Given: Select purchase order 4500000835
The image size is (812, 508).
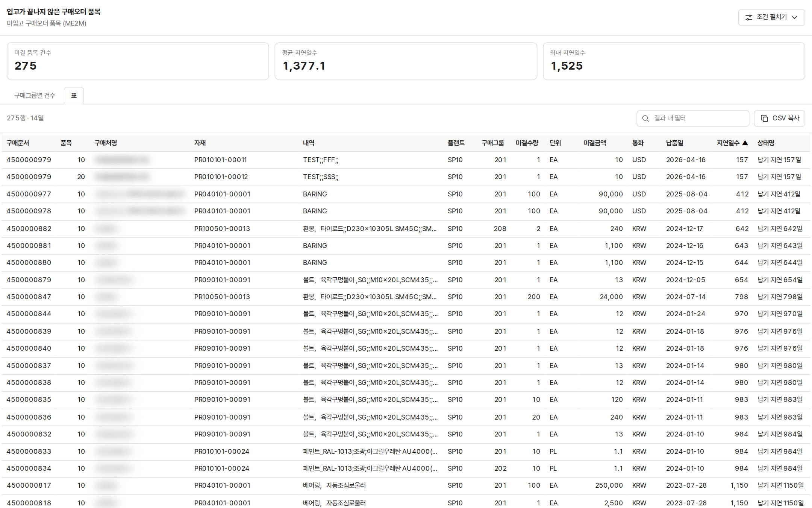Looking at the screenshot, I should [x=29, y=400].
